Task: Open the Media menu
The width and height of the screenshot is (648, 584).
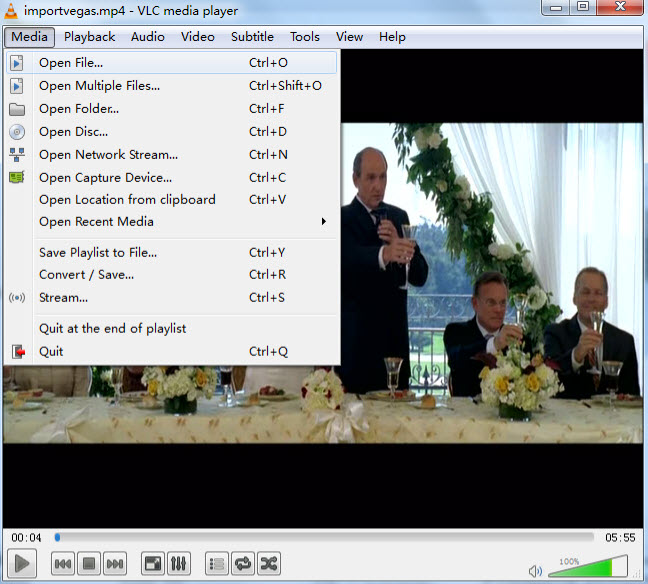Action: [29, 37]
